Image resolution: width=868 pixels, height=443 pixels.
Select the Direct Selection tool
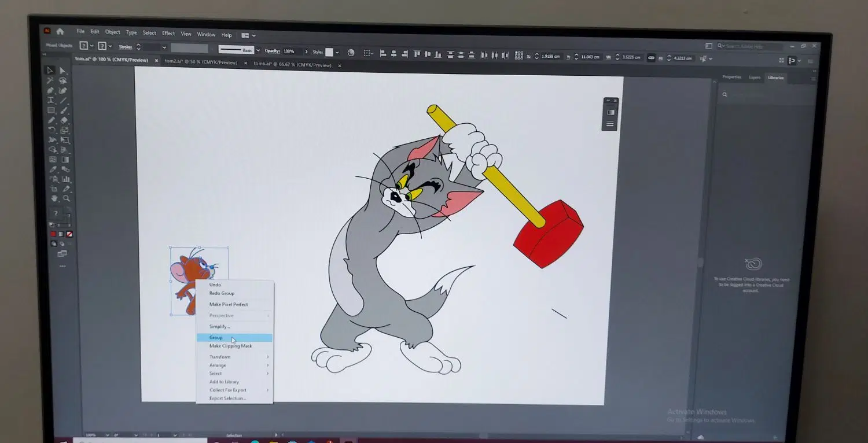(x=62, y=71)
